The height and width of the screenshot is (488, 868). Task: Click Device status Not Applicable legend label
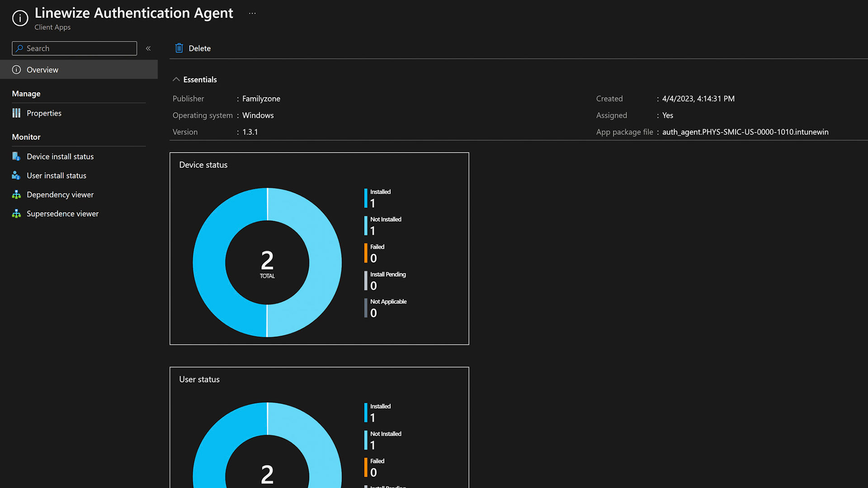tap(388, 301)
